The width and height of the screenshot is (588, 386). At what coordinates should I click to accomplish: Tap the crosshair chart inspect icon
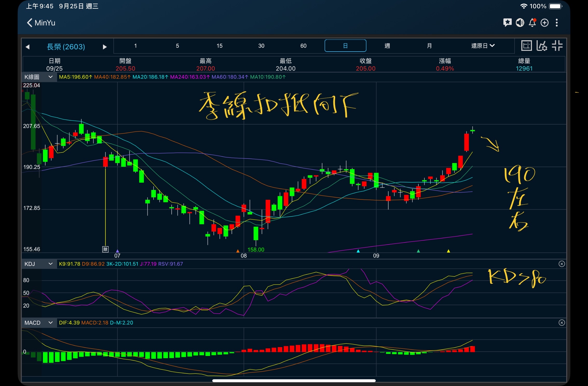point(527,46)
